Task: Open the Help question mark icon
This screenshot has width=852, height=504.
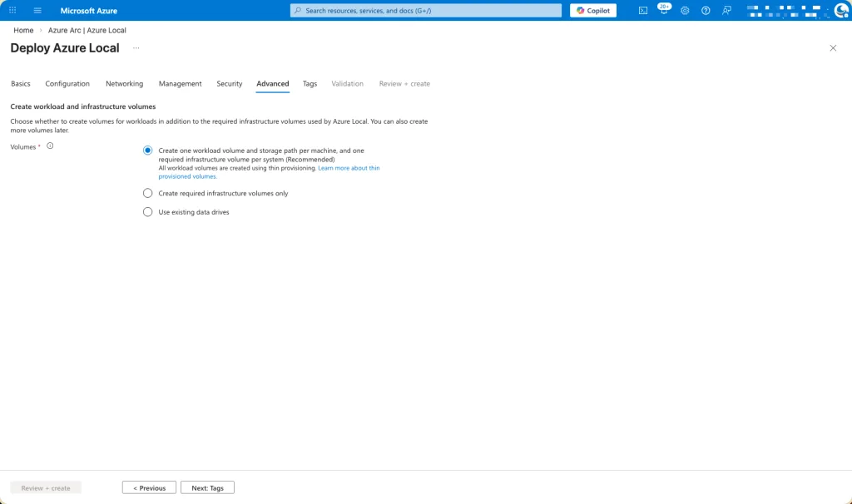Action: click(706, 10)
